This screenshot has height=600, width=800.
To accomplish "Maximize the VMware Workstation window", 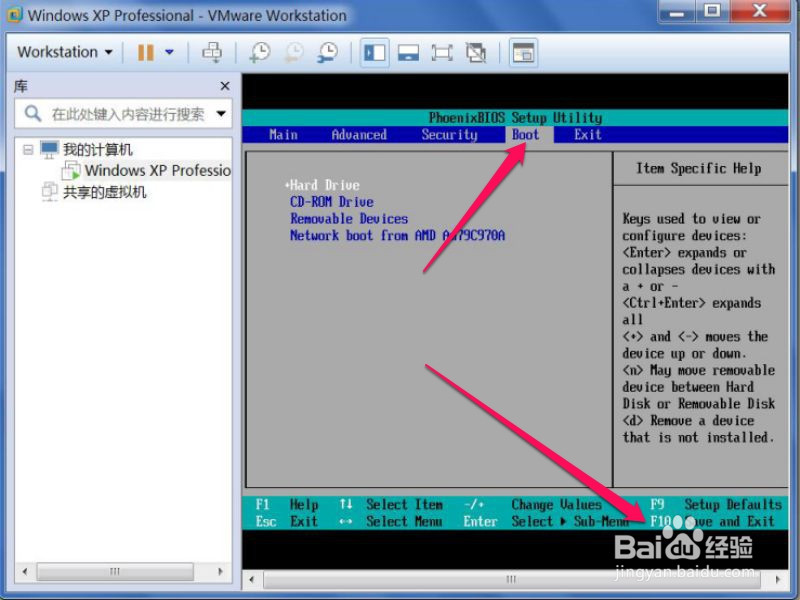I will [712, 11].
